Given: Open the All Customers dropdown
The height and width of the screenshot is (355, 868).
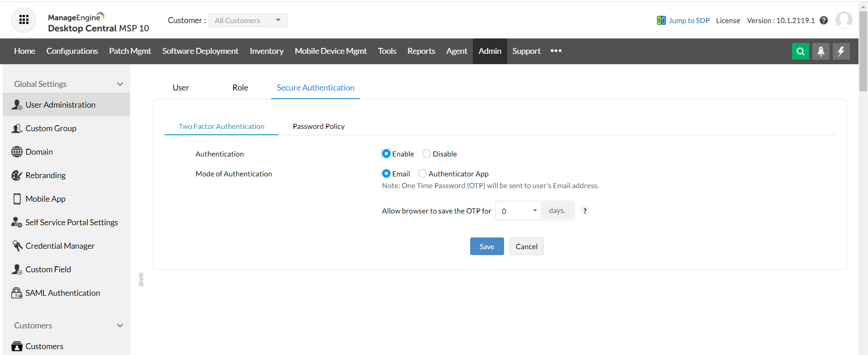Looking at the screenshot, I should pyautogui.click(x=248, y=20).
